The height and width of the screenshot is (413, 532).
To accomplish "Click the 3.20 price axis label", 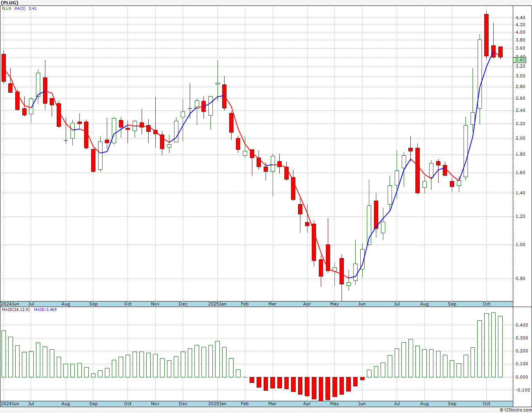I will (520, 66).
